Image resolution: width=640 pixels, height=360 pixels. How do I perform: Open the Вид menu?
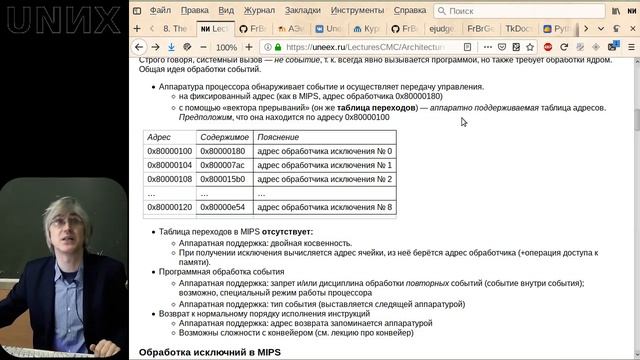click(x=226, y=10)
